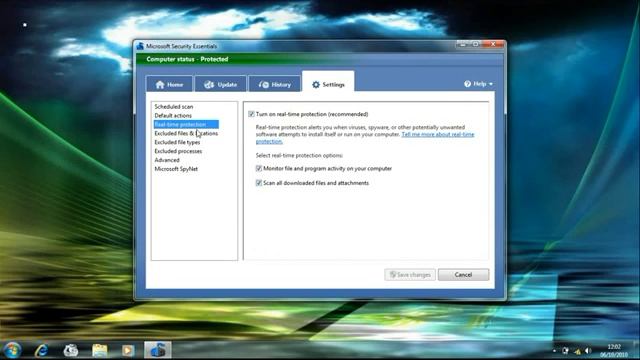
Task: Click the Help question mark icon
Action: pos(467,84)
